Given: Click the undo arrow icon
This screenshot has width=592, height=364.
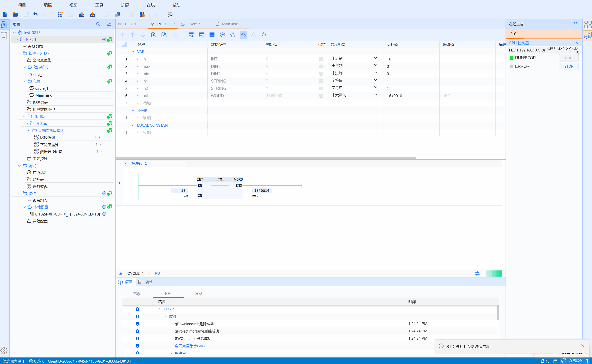Looking at the screenshot, I should [35, 15].
